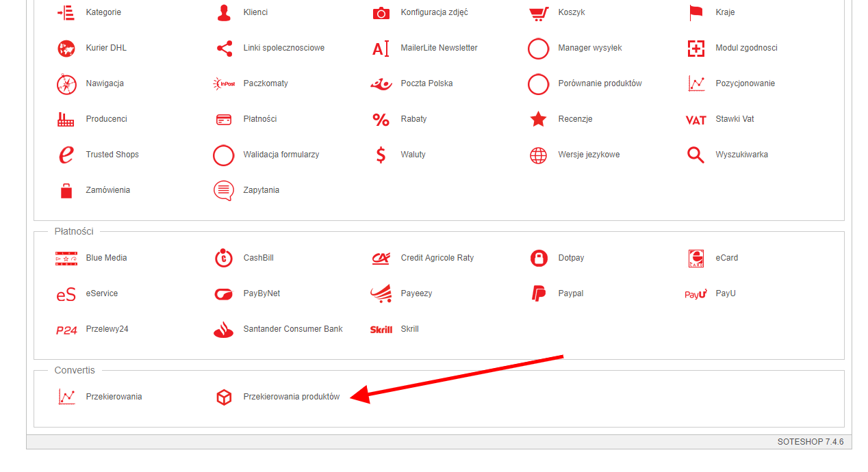
Task: Click the Koszyk shopping cart icon
Action: tap(539, 12)
